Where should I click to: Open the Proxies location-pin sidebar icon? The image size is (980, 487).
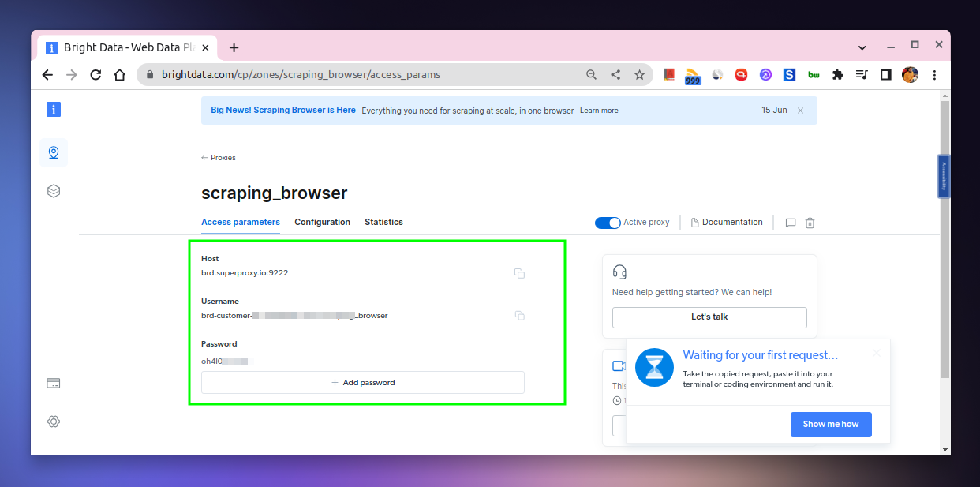pyautogui.click(x=54, y=152)
